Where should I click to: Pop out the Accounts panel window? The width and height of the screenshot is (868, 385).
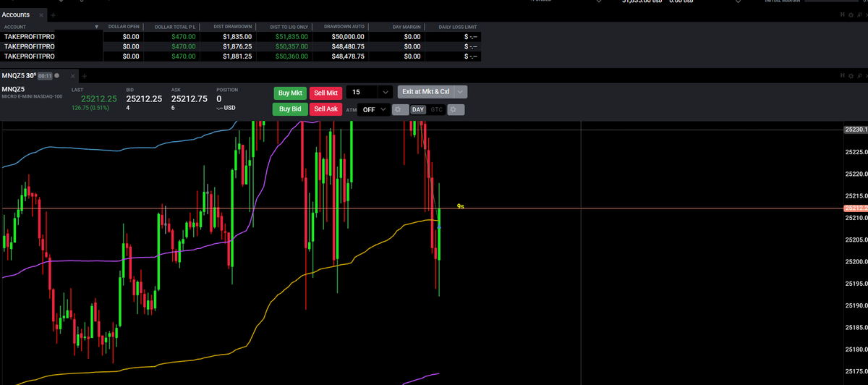(859, 14)
